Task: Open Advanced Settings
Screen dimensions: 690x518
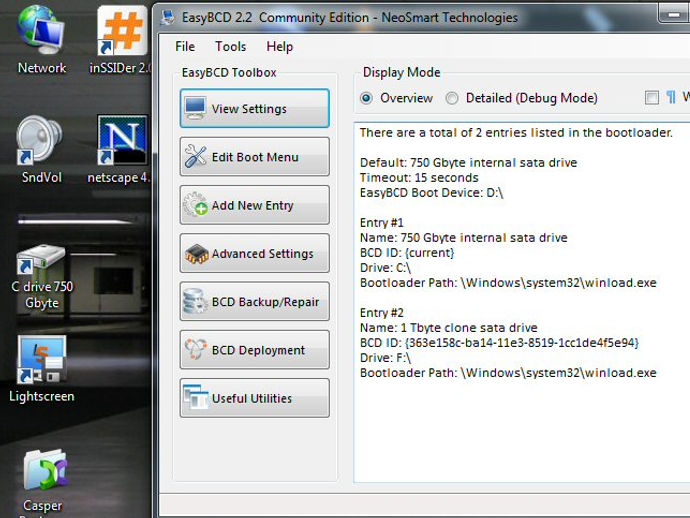Action: click(254, 253)
